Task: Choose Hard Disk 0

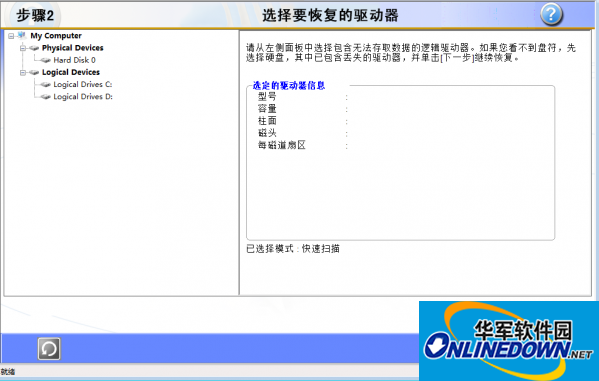Action: [74, 60]
